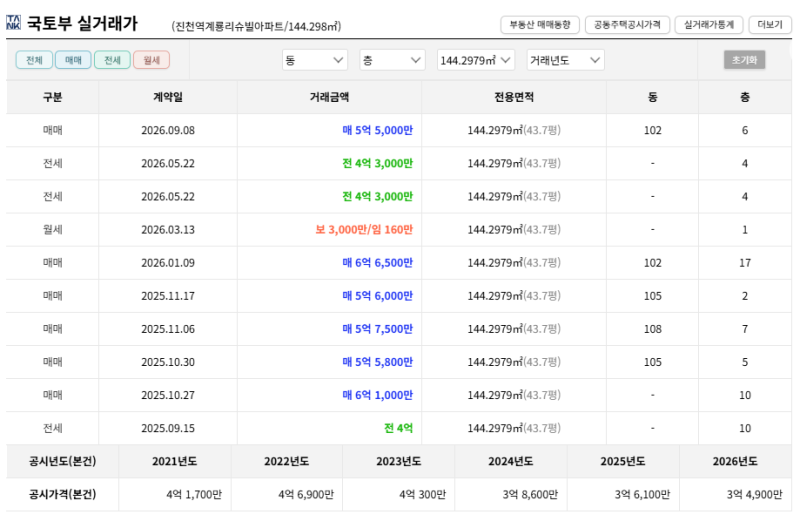Open the 층 dropdown
The image size is (800, 528).
(392, 60)
